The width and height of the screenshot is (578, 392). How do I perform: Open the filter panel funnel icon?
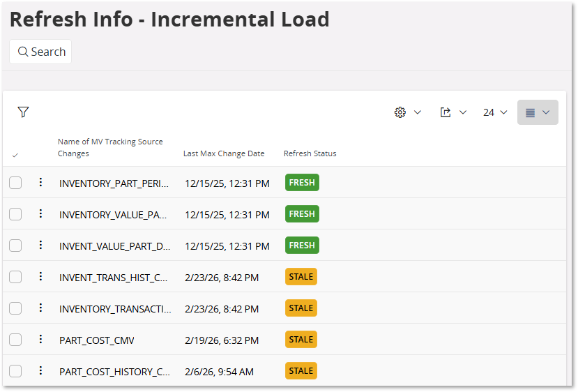point(23,112)
